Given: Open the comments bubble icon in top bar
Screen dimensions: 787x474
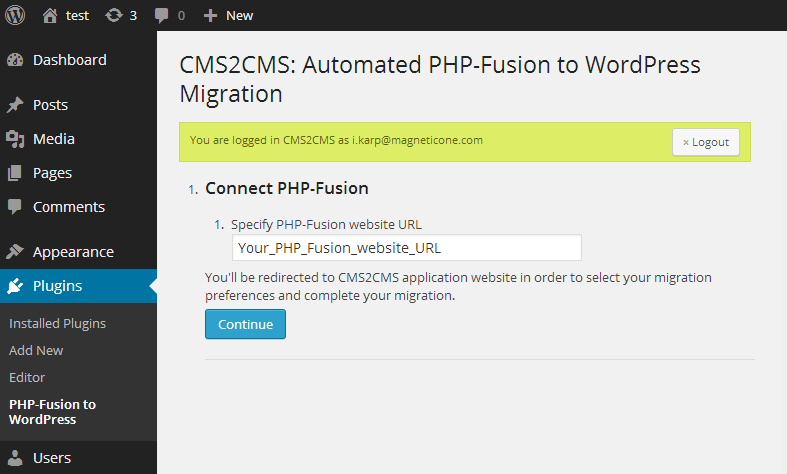Looking at the screenshot, I should click(x=162, y=16).
